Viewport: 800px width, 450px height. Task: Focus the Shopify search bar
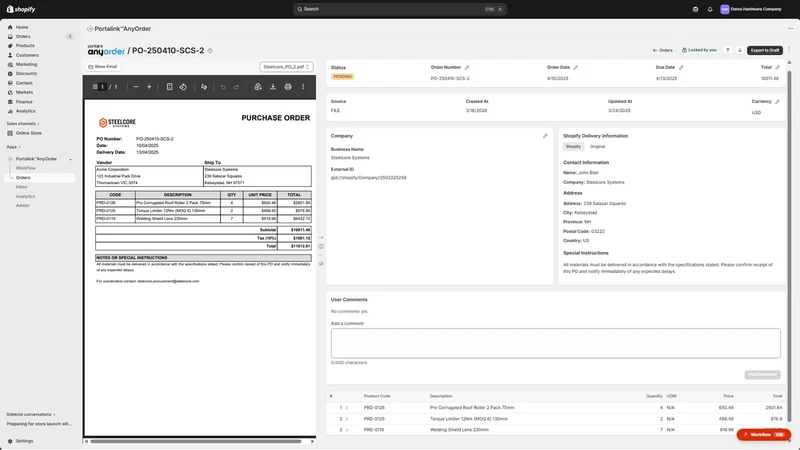pyautogui.click(x=399, y=9)
